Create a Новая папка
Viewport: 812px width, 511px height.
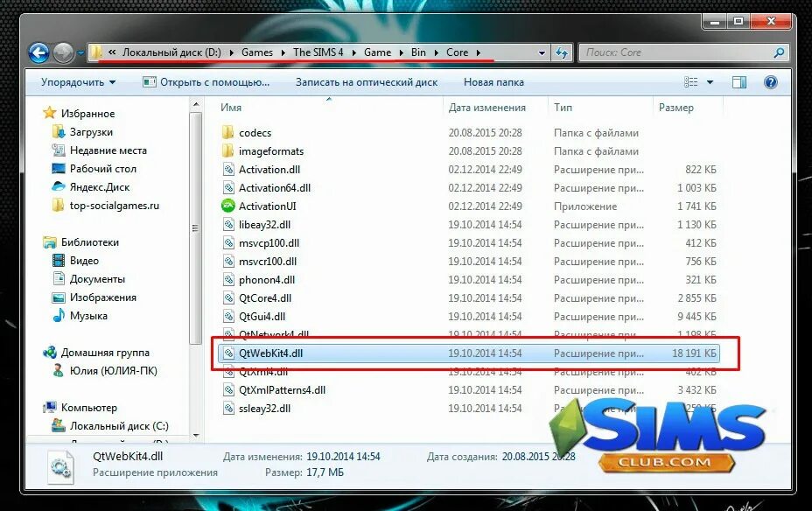coord(493,82)
